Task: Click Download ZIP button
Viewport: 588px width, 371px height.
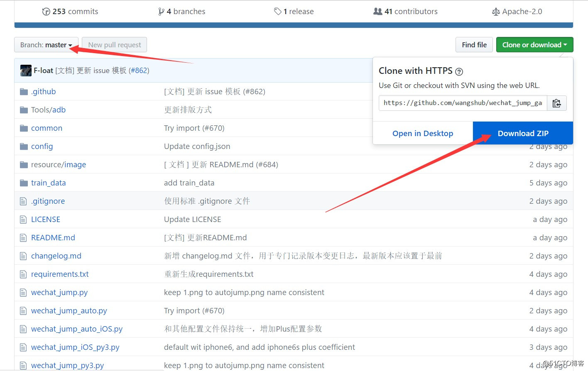Action: pyautogui.click(x=523, y=133)
